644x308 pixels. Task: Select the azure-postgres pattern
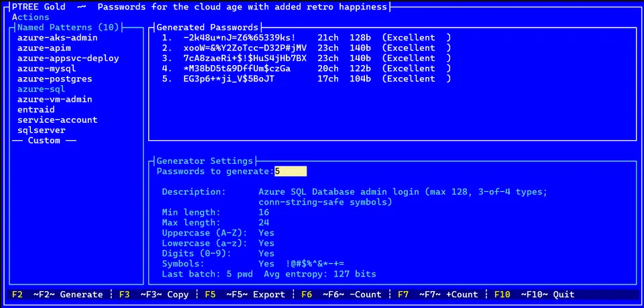[x=54, y=79]
